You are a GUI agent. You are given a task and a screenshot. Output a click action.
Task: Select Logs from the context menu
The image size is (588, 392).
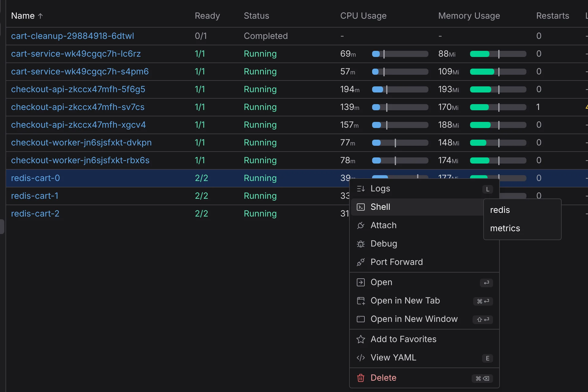point(424,189)
